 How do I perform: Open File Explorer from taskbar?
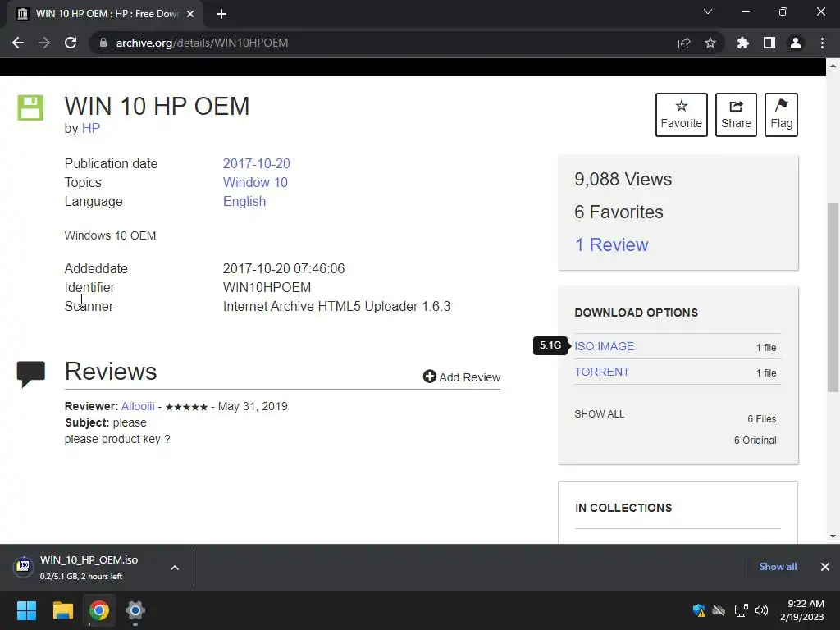(x=62, y=610)
